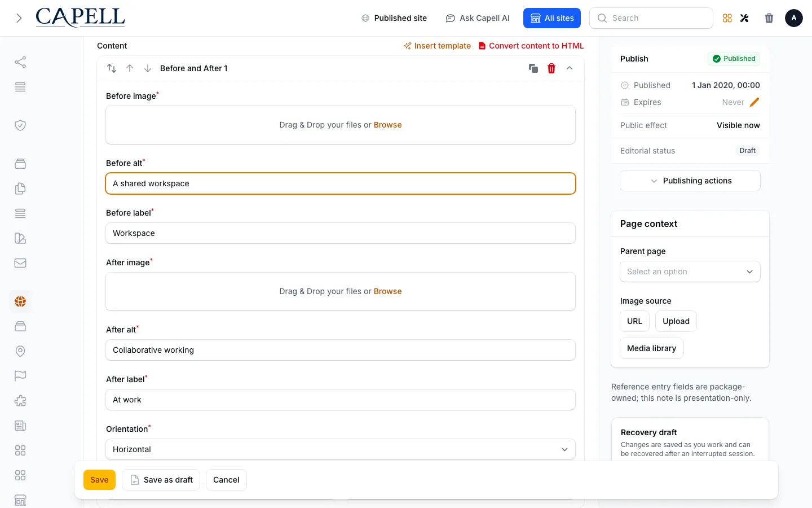
Task: Click Save as draft
Action: click(x=161, y=480)
